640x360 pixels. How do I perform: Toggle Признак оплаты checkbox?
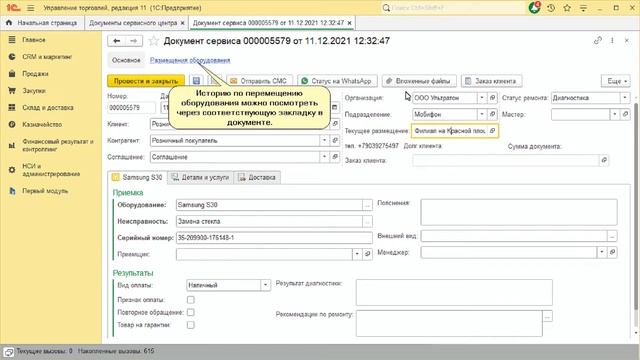[191, 300]
